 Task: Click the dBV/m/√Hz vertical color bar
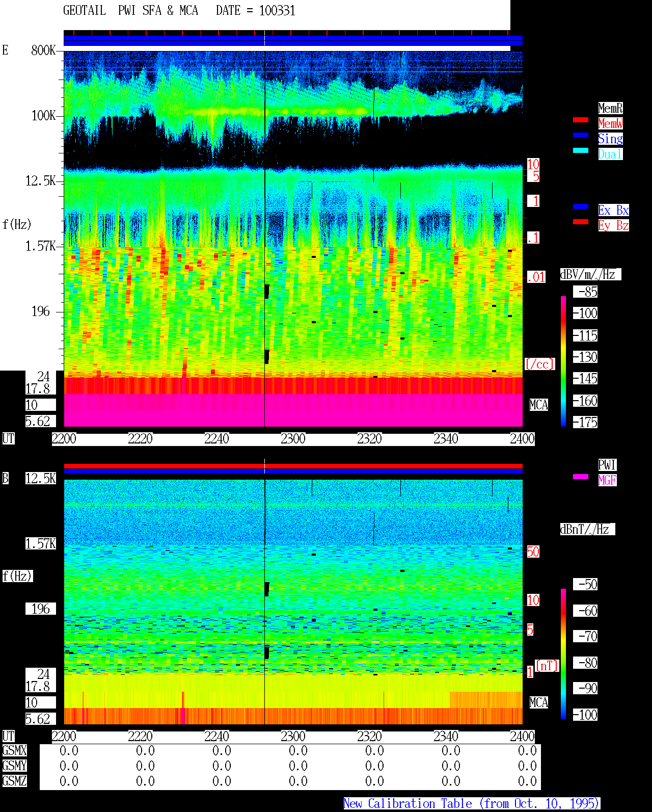pyautogui.click(x=563, y=361)
